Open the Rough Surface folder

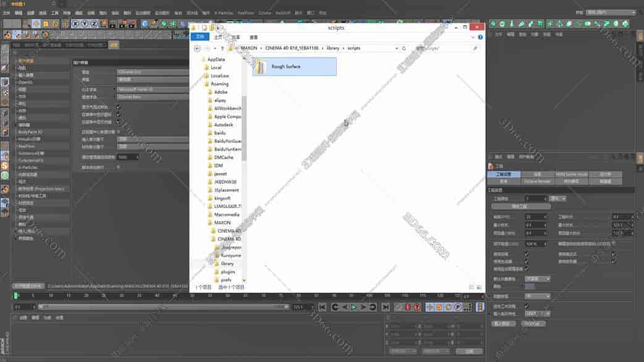[286, 67]
